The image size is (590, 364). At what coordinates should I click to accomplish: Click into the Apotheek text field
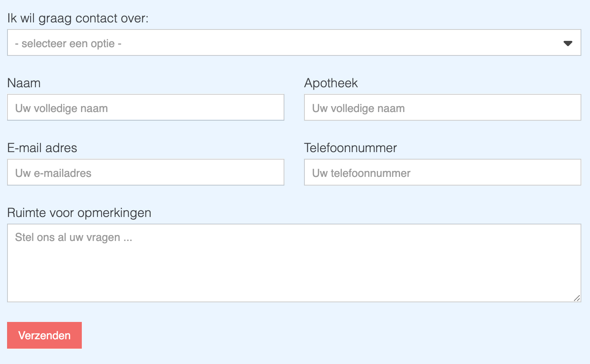pyautogui.click(x=442, y=107)
